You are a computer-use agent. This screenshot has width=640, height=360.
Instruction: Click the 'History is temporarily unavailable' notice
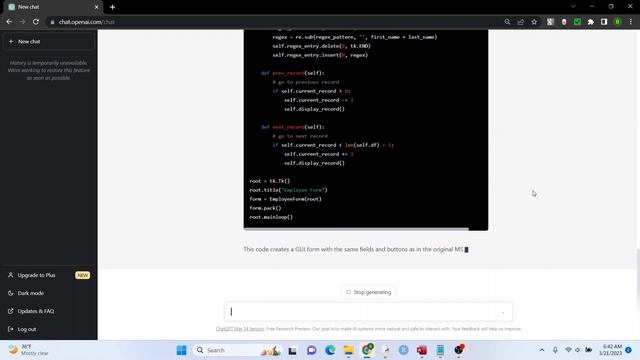[49, 70]
